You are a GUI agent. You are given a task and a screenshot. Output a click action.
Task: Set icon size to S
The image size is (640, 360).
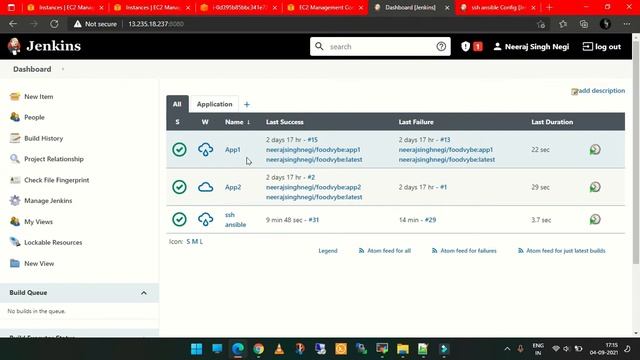(188, 242)
